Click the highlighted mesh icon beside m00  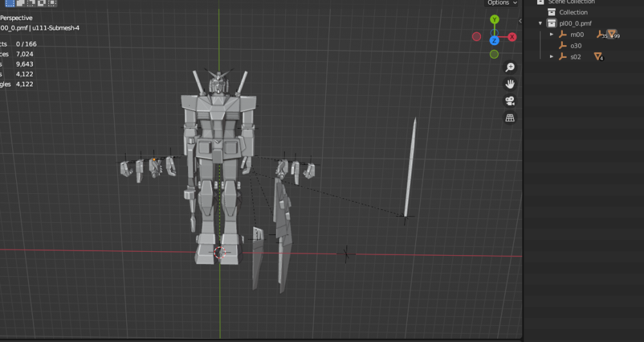611,34
